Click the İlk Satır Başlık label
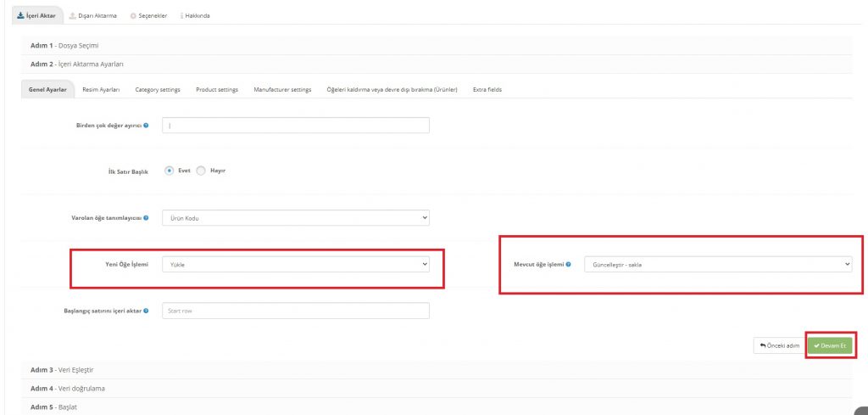Screen dimensions: 868x415 coord(128,171)
